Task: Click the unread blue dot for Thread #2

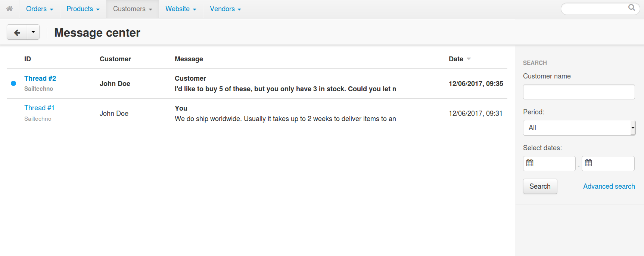Action: coord(13,83)
